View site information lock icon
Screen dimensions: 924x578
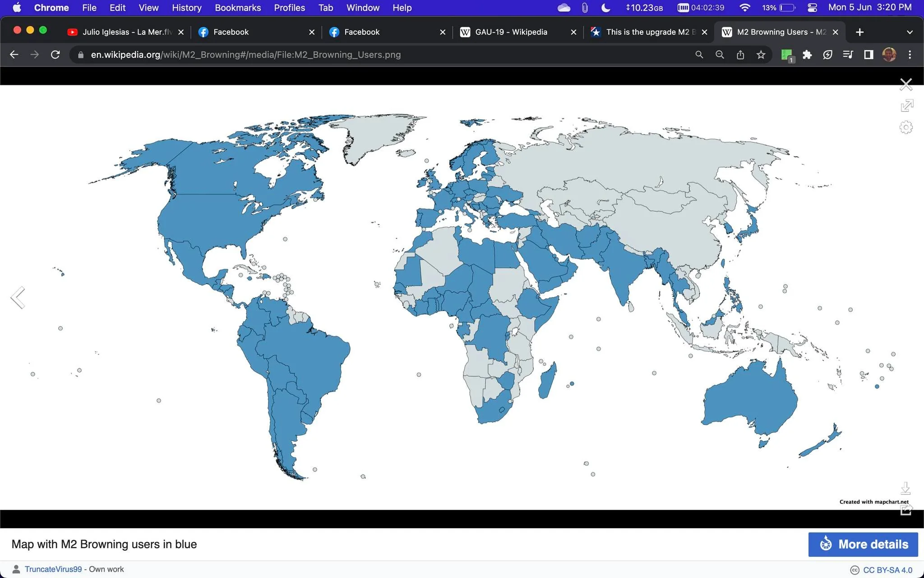pyautogui.click(x=81, y=55)
